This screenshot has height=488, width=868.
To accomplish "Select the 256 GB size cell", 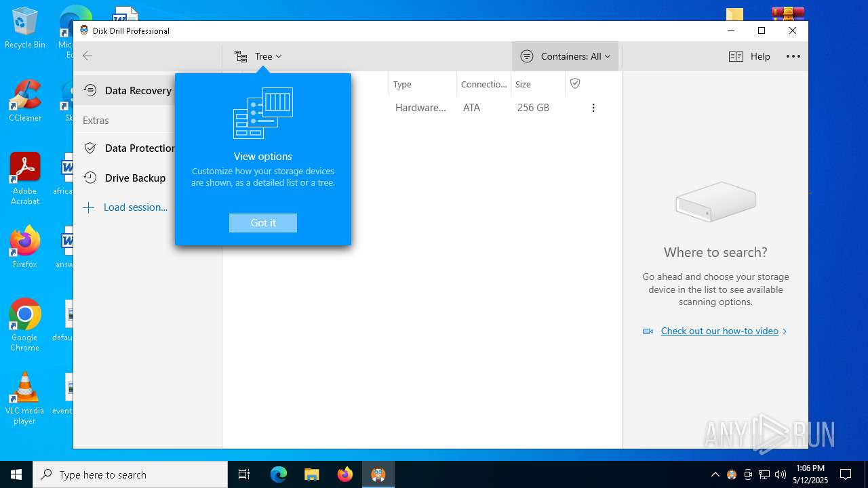I will tap(533, 108).
